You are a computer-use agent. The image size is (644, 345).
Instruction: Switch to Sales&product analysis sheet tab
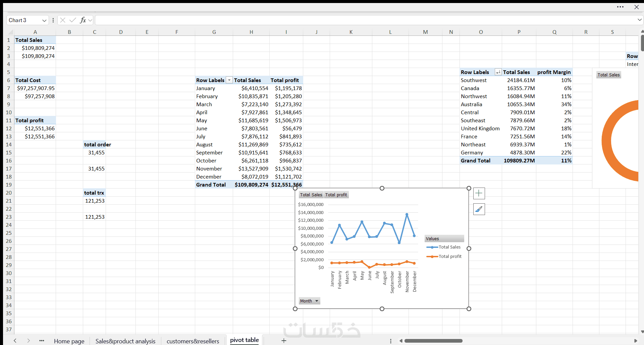point(125,341)
